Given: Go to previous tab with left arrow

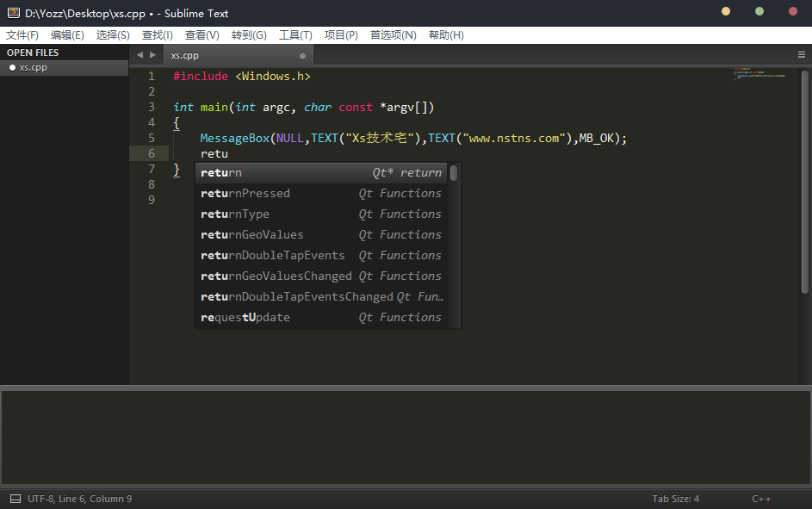Looking at the screenshot, I should point(139,55).
